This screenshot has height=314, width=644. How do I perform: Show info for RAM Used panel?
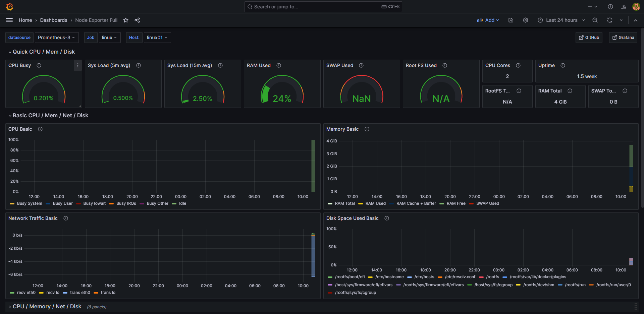pyautogui.click(x=279, y=65)
